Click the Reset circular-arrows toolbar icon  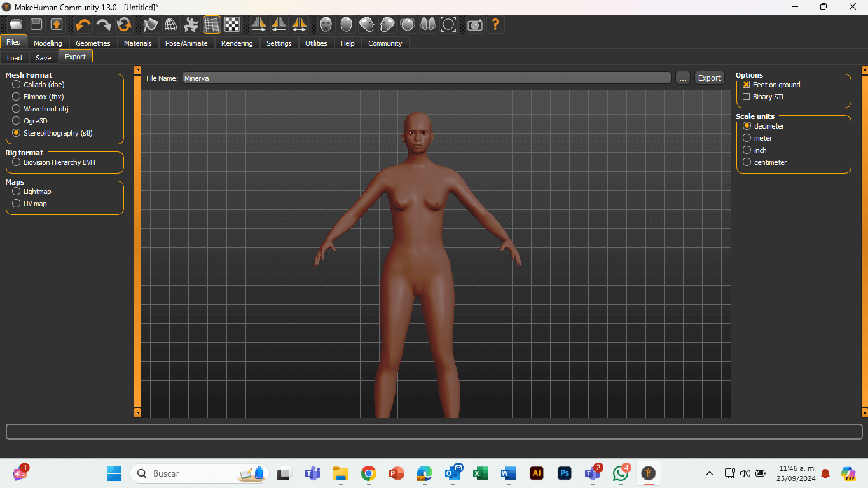124,25
